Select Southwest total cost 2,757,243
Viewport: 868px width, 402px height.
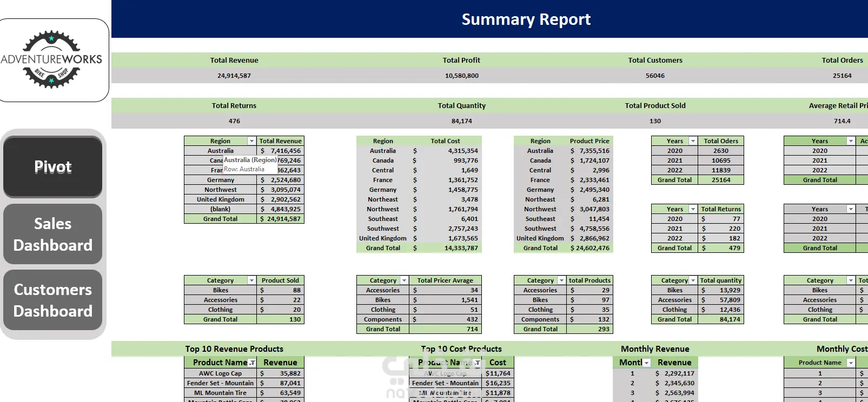point(445,229)
